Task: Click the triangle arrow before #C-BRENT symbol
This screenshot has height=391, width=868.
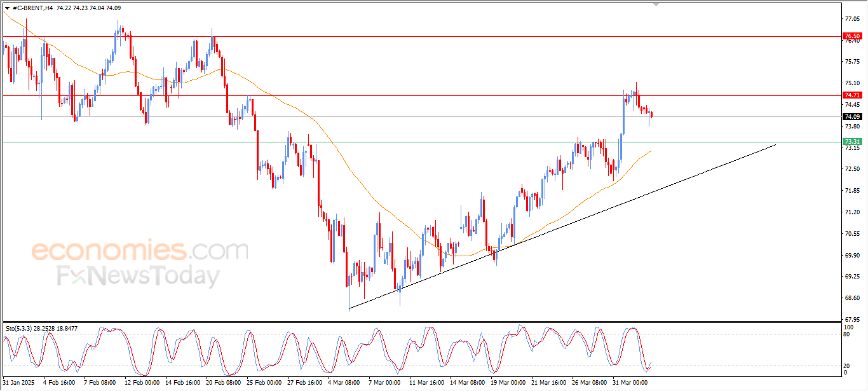Action: 7,8
